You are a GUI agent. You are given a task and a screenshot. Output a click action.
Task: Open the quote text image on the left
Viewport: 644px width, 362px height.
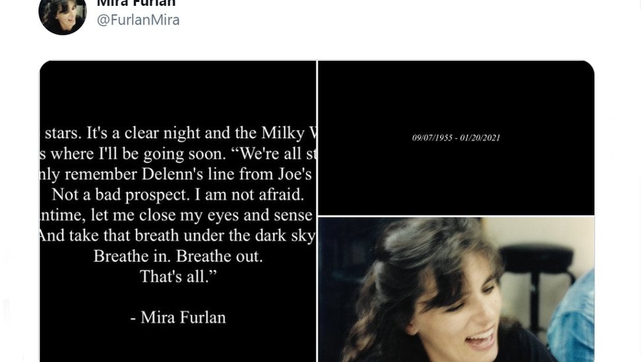coord(178,212)
